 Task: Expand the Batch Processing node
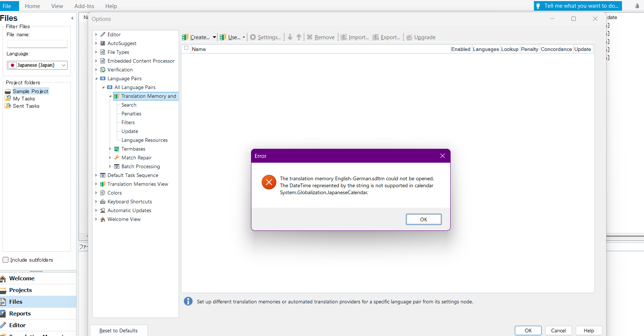click(x=110, y=166)
